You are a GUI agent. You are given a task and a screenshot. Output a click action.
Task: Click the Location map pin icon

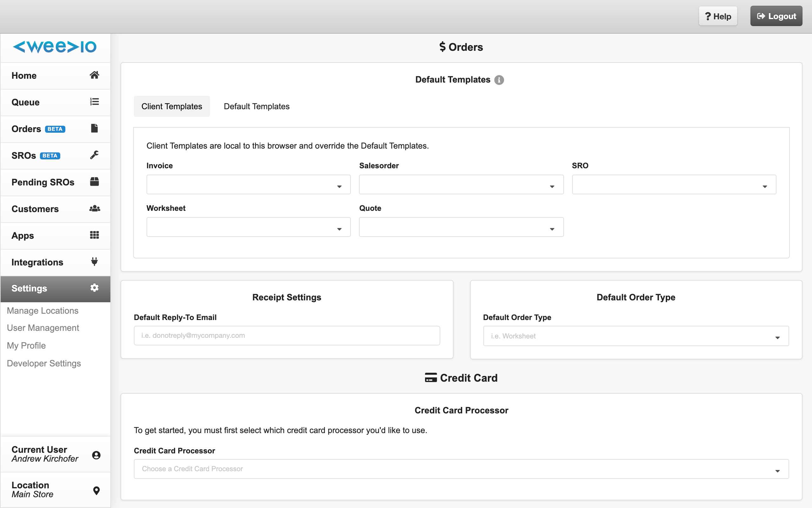[x=96, y=491]
